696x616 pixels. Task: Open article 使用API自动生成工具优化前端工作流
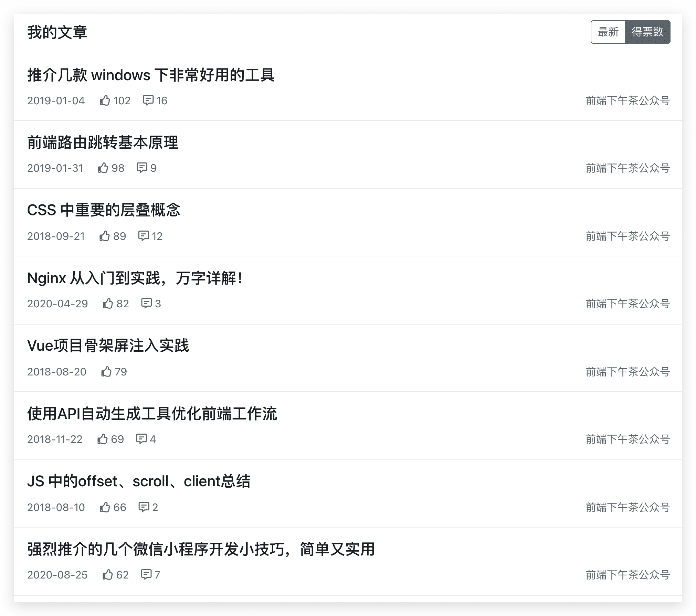coord(152,414)
